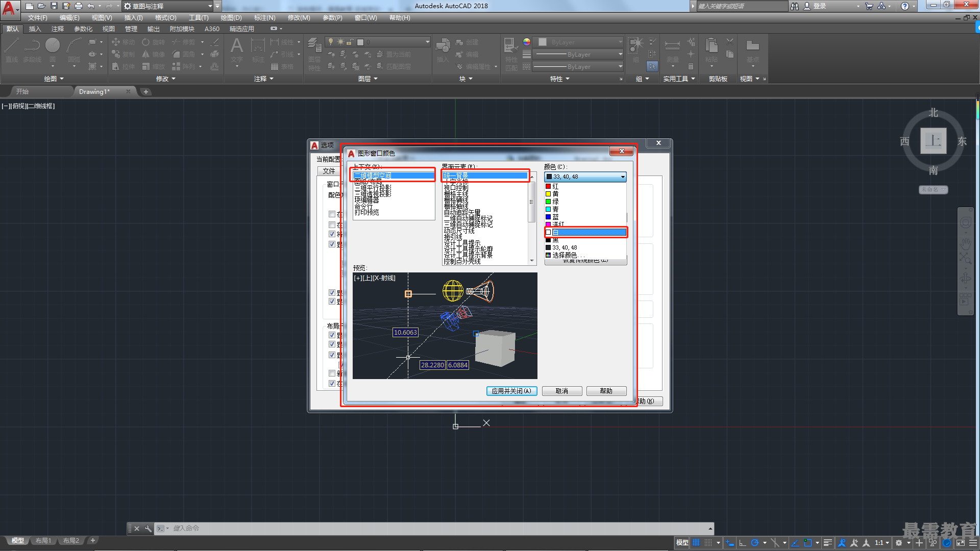Toggle grid display in status bar
This screenshot has height=551, width=980.
click(x=696, y=543)
